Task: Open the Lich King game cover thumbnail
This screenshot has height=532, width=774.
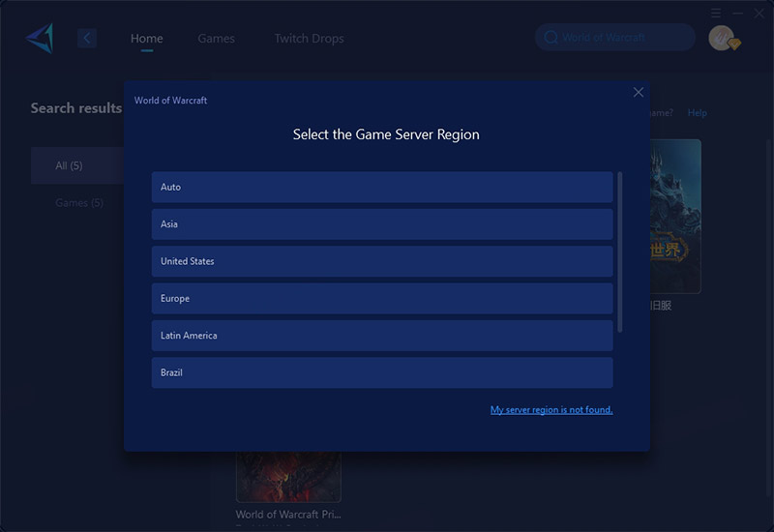Action: coord(675,216)
